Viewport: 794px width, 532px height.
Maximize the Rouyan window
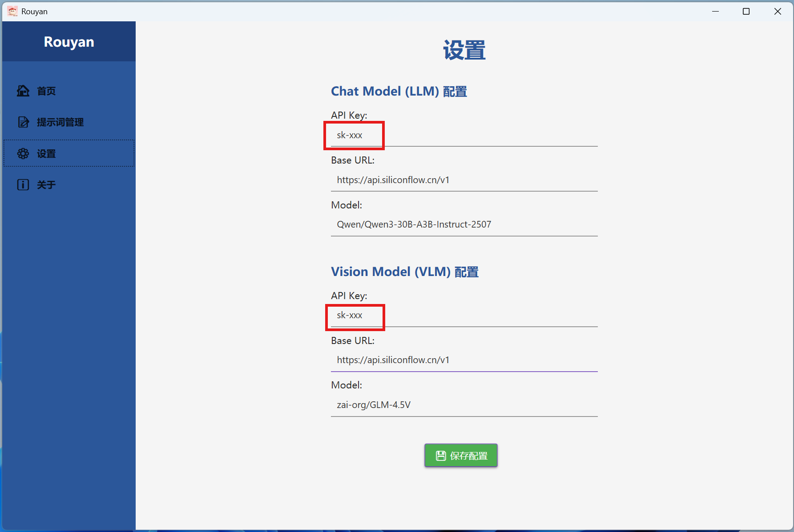click(x=746, y=12)
